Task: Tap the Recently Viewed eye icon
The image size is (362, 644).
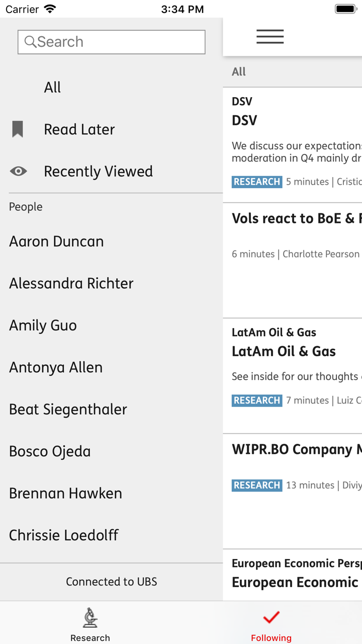Action: pos(19,171)
